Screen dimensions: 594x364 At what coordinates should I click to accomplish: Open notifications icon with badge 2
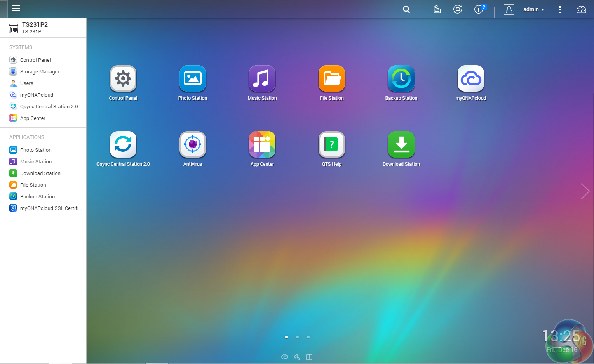479,9
